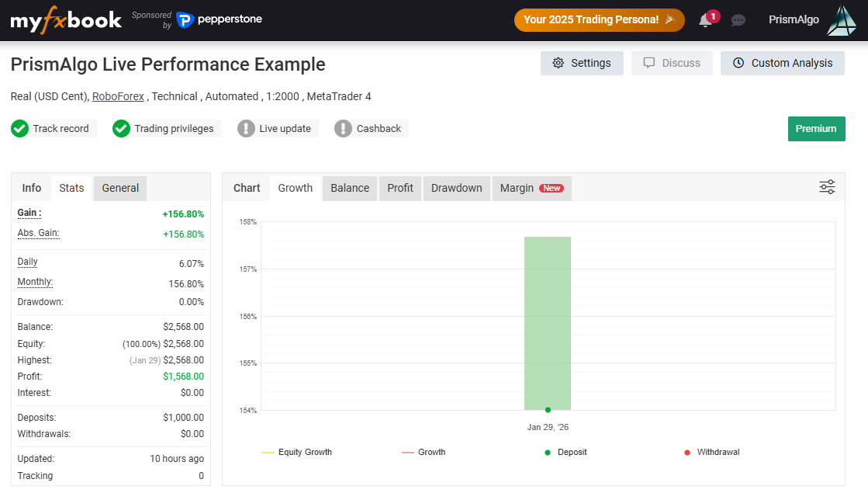Click the Abs. Gain label
868x500 pixels.
tap(38, 233)
